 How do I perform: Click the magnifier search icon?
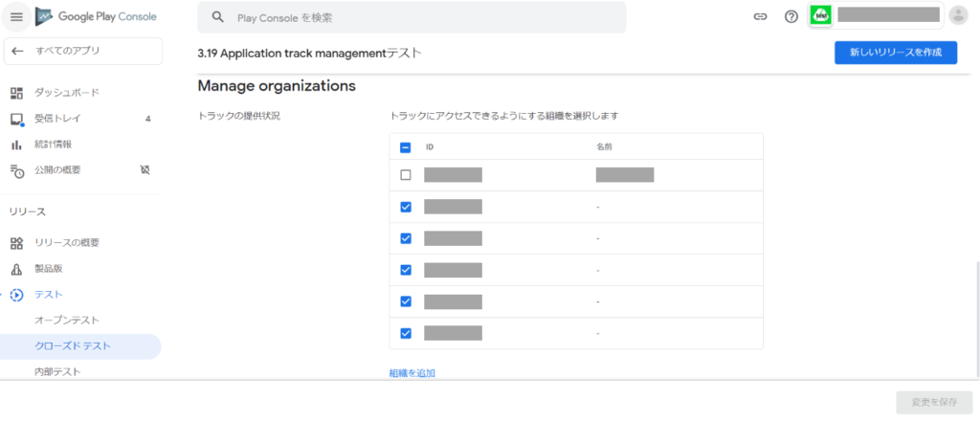click(218, 17)
